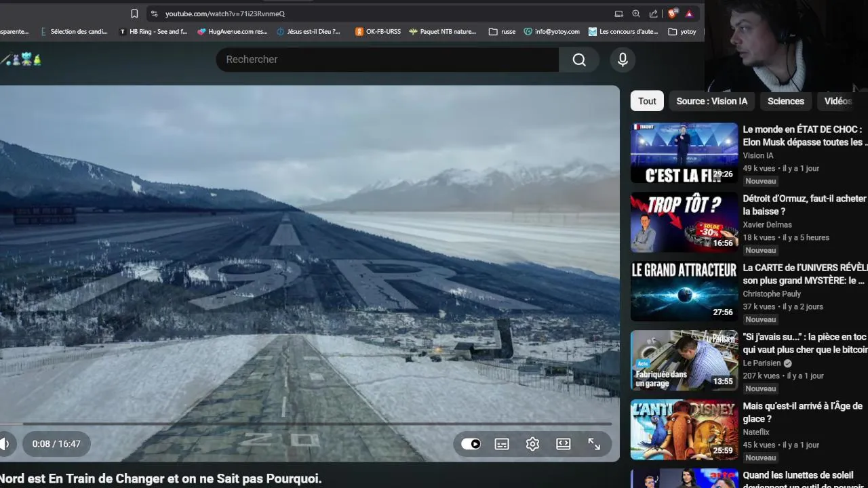The image size is (868, 488).
Task: Open the OK-FB-URSS bookmark
Action: 378,31
